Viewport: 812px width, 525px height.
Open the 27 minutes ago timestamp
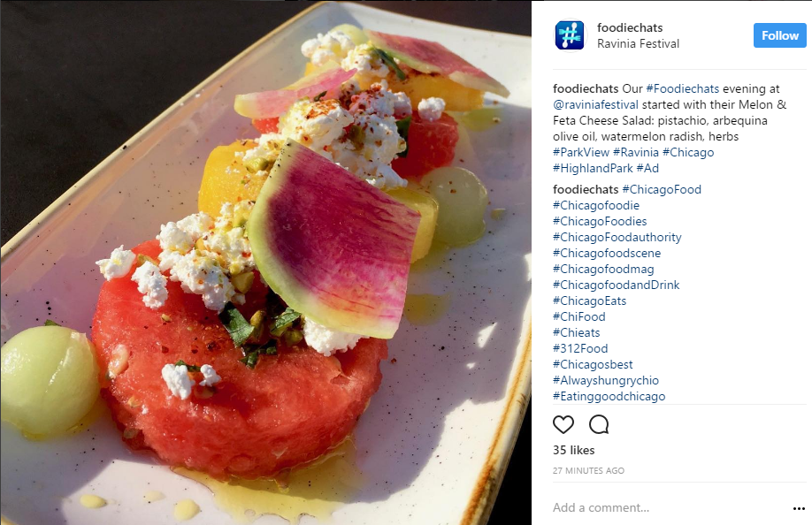(x=588, y=471)
